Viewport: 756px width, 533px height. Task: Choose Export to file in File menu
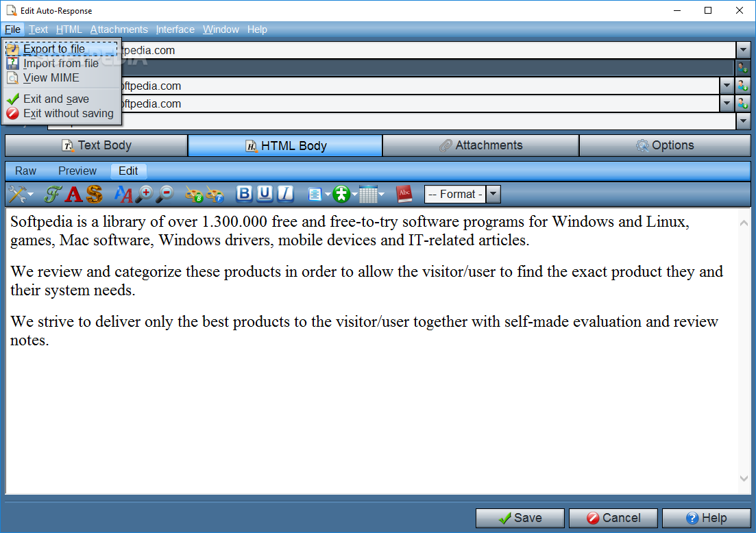[62, 49]
